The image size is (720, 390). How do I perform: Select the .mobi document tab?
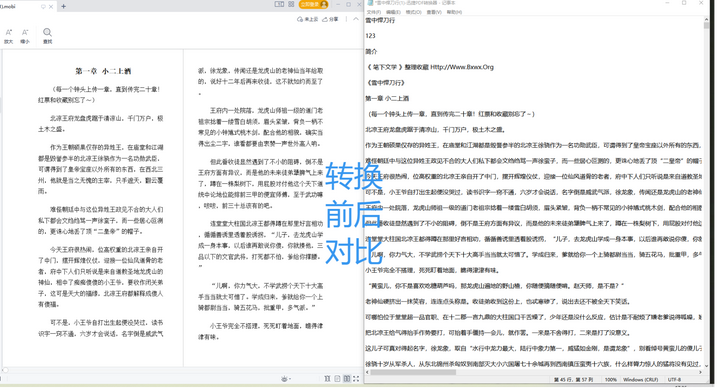(x=28, y=6)
